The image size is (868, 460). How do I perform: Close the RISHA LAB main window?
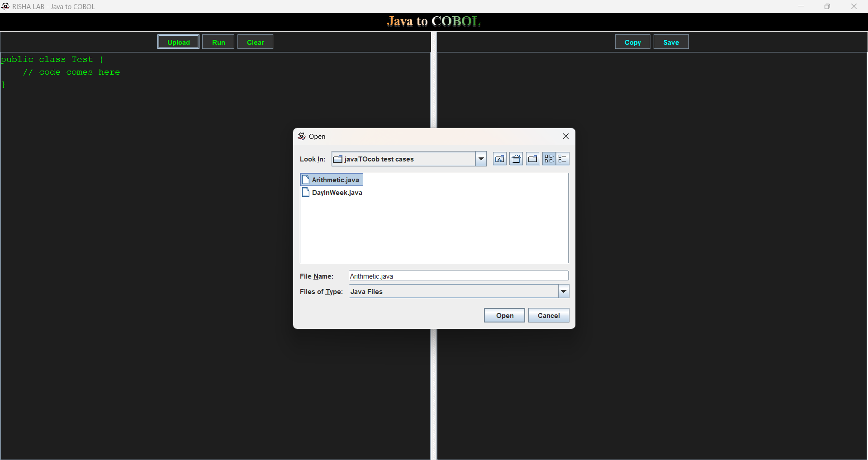(x=854, y=6)
